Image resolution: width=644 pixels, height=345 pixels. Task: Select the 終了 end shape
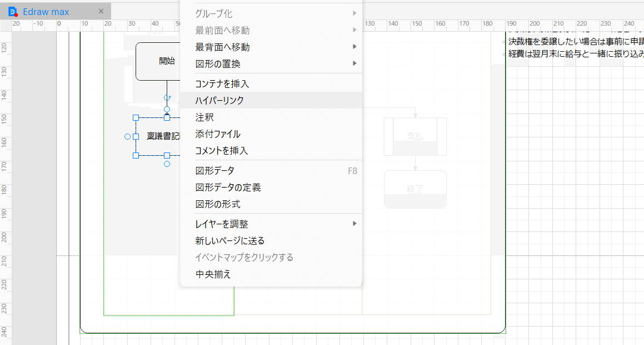pyautogui.click(x=415, y=189)
